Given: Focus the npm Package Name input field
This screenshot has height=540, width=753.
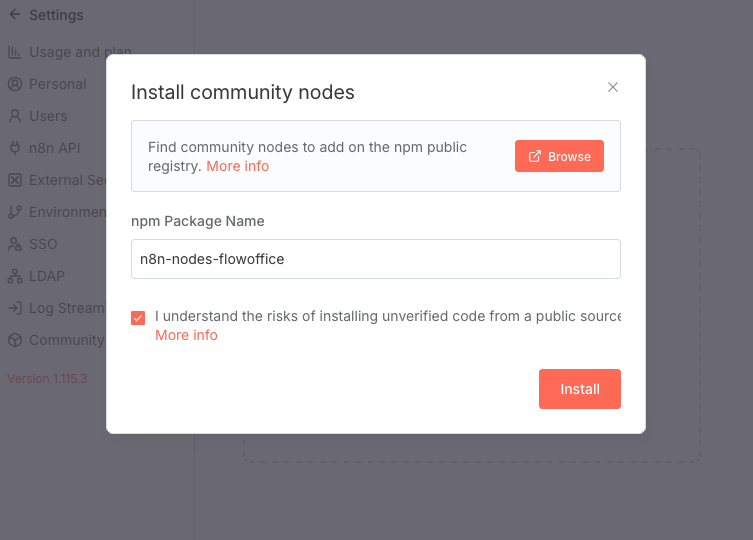Looking at the screenshot, I should click(x=376, y=259).
